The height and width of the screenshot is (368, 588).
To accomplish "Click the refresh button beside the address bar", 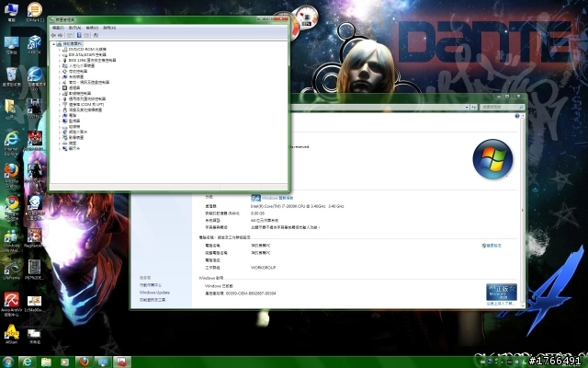I will (x=474, y=108).
